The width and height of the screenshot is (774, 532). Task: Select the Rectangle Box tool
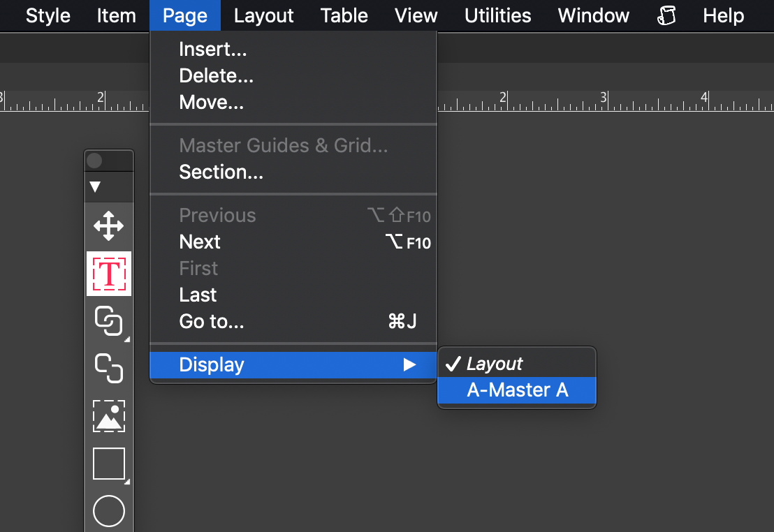point(108,464)
